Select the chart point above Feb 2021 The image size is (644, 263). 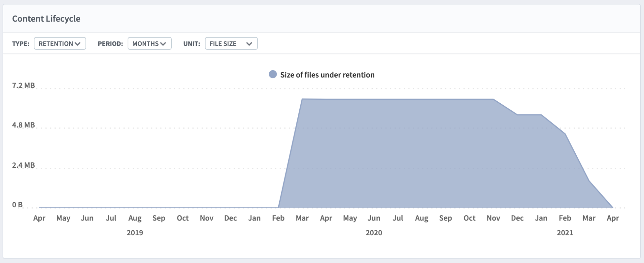(565, 134)
